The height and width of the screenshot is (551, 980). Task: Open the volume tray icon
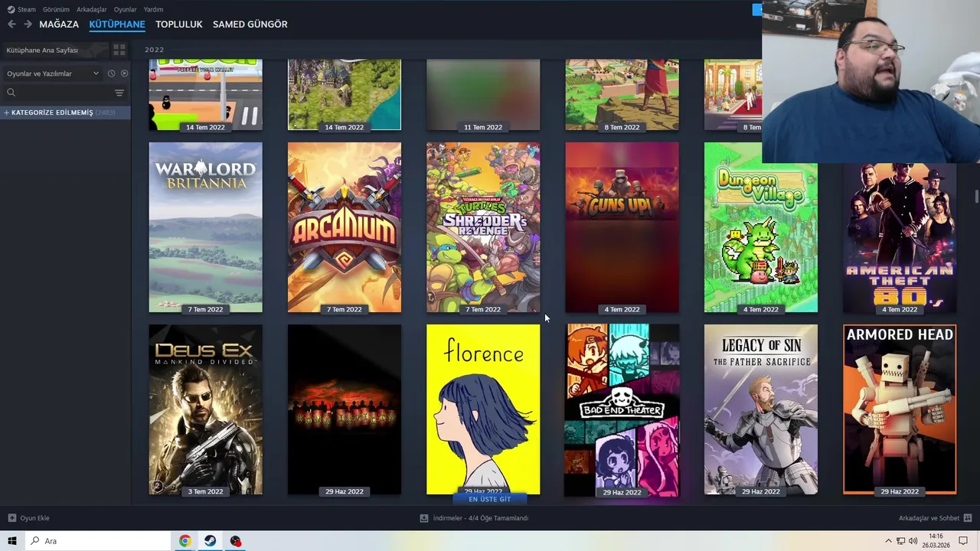tap(913, 541)
